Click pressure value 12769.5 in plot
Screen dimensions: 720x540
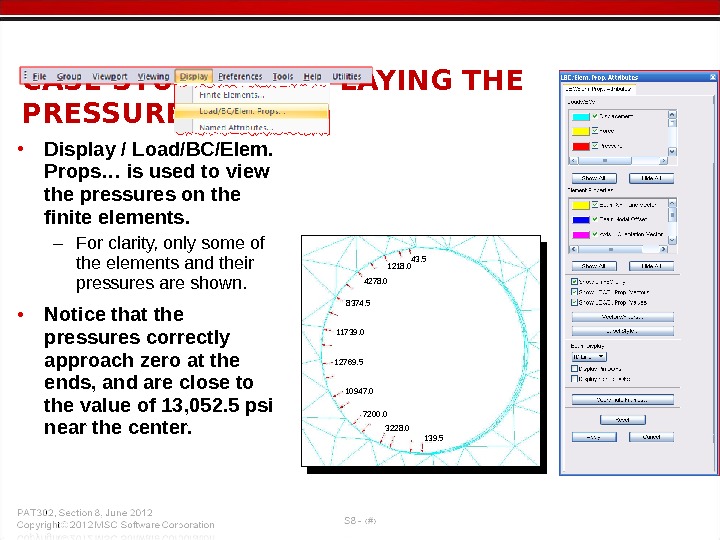pyautogui.click(x=349, y=362)
